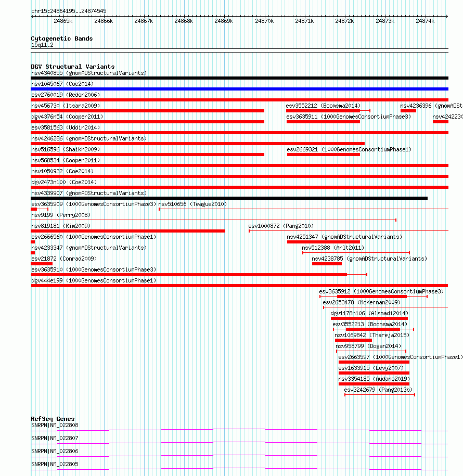The width and height of the screenshot is (463, 476).
Task: Open esv2653478 (McKernan2009) label
Action: 362,302
